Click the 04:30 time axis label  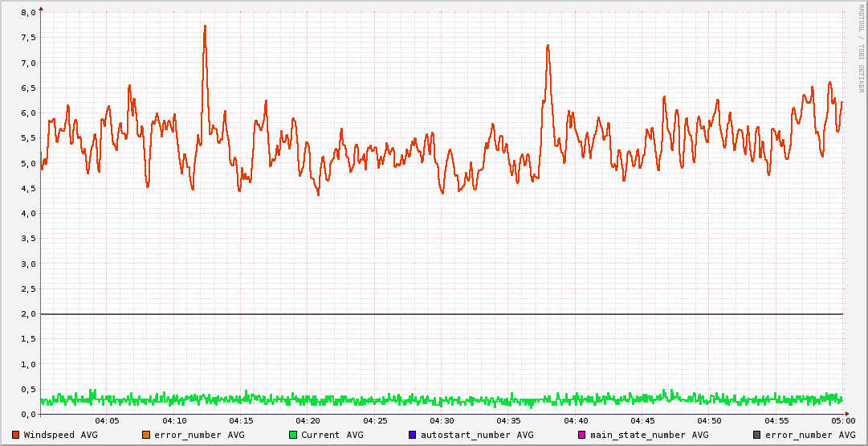click(442, 421)
